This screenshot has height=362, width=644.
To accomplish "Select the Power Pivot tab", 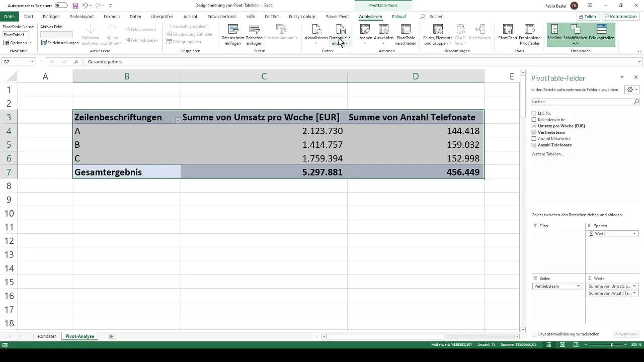I will coord(337,17).
